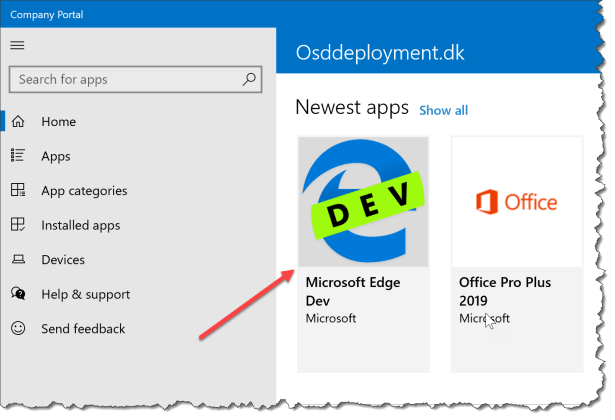Click the Show all link

click(443, 110)
